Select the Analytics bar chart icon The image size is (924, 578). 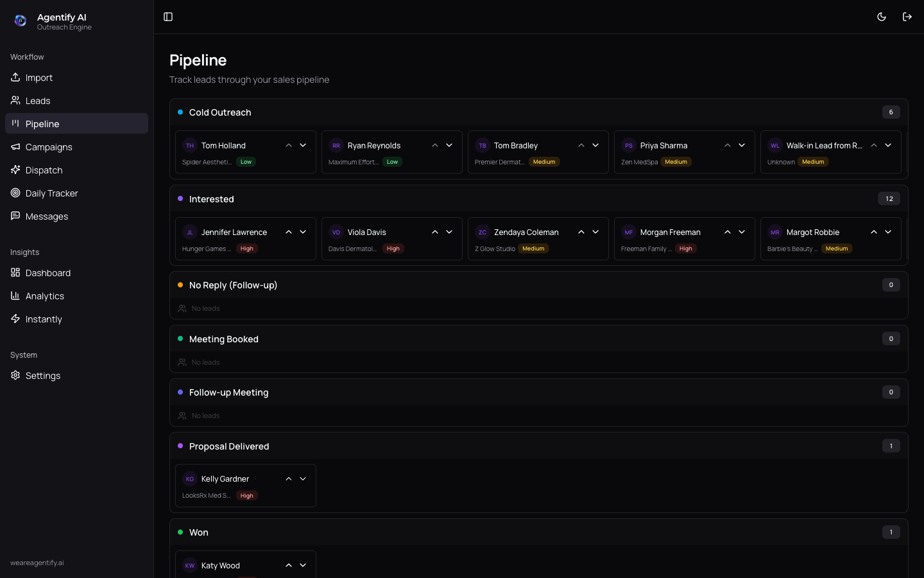(x=15, y=295)
